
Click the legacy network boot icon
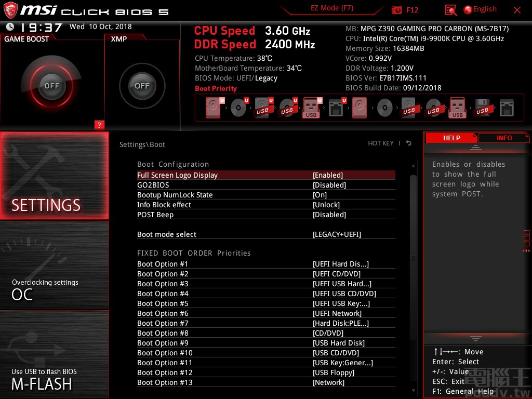point(507,108)
